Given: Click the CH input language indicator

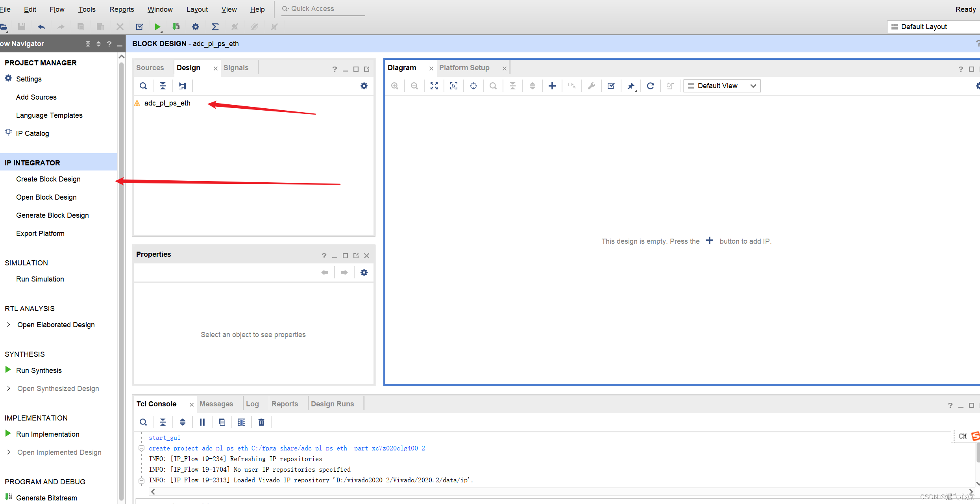Looking at the screenshot, I should 963,436.
